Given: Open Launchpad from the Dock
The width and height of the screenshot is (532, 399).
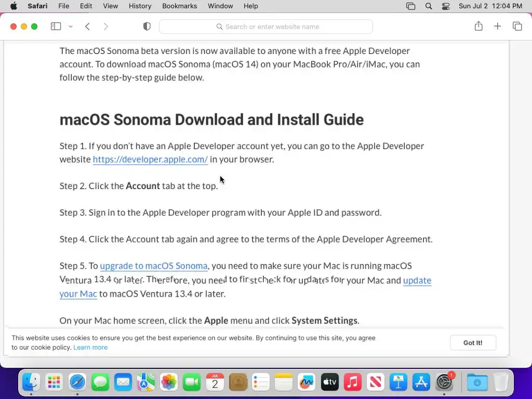Looking at the screenshot, I should [54, 383].
